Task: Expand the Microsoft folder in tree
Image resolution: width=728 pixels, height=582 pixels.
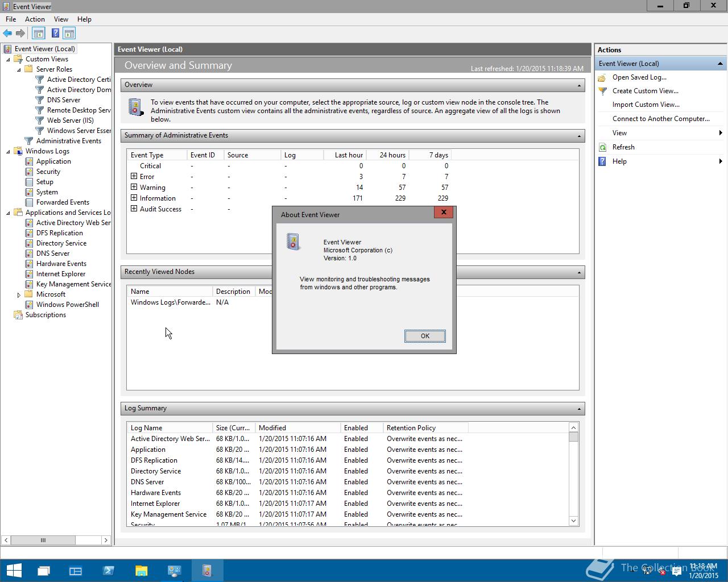Action: point(19,295)
